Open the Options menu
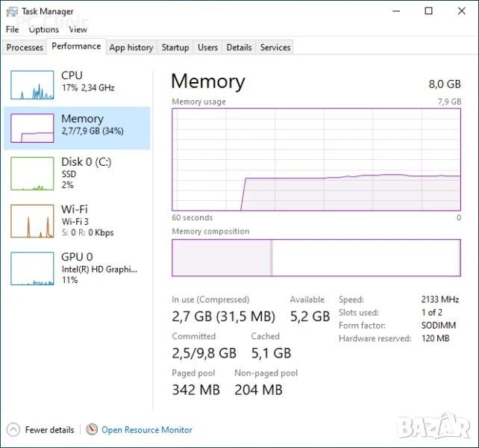This screenshot has height=448, width=479. 43,30
